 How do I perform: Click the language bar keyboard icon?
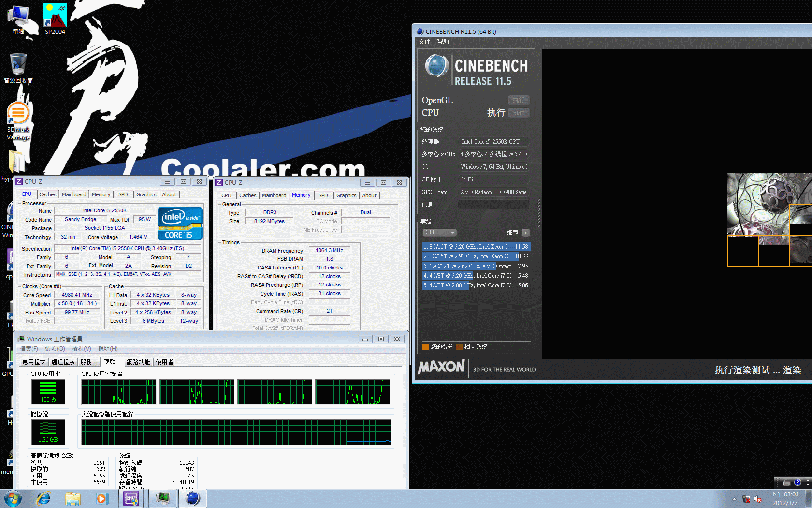[786, 483]
